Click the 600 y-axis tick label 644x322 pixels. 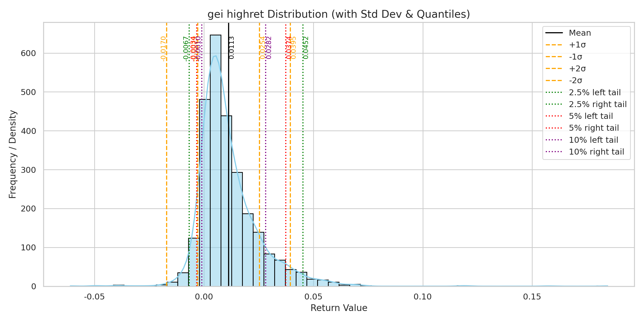click(28, 53)
